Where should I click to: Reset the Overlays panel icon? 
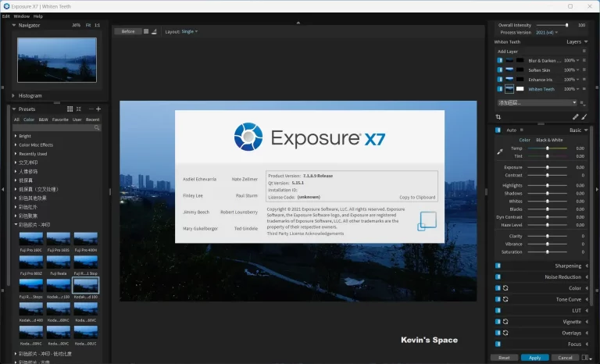click(x=505, y=333)
